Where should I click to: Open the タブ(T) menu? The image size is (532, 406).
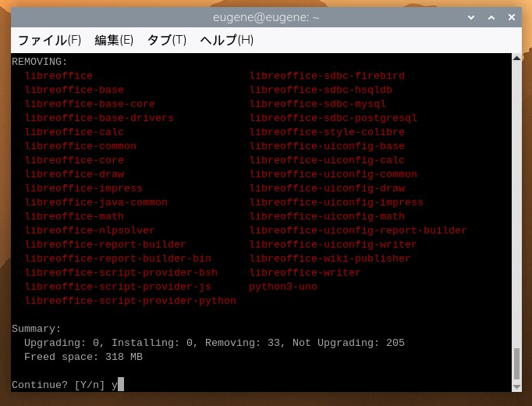point(167,40)
